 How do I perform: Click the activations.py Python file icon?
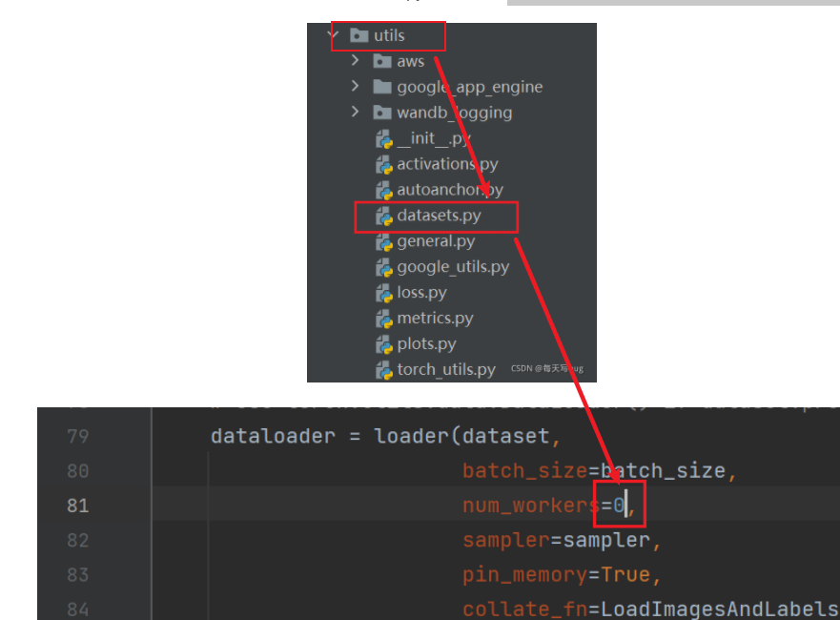pyautogui.click(x=384, y=165)
